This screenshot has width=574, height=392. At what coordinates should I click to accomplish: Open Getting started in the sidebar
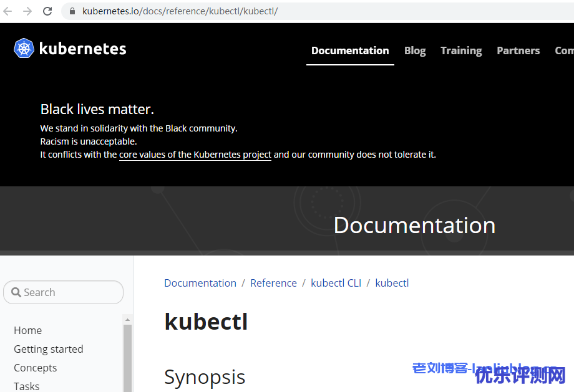pyautogui.click(x=48, y=349)
